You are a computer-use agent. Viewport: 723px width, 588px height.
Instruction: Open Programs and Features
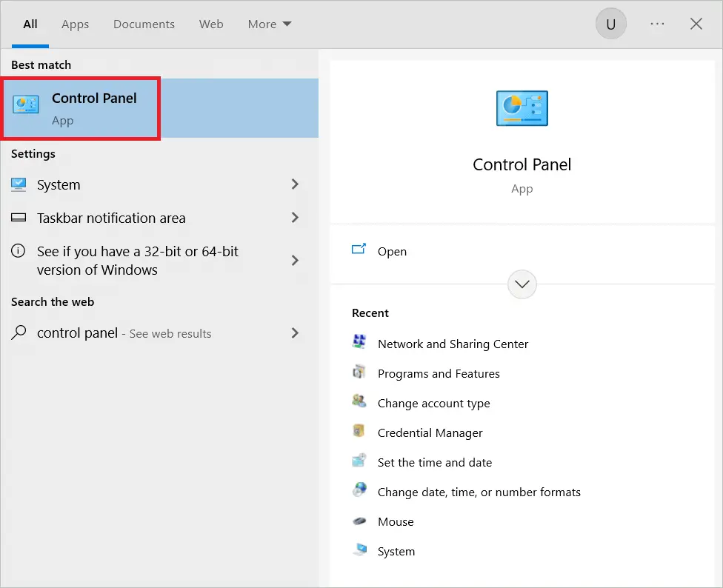(x=439, y=374)
